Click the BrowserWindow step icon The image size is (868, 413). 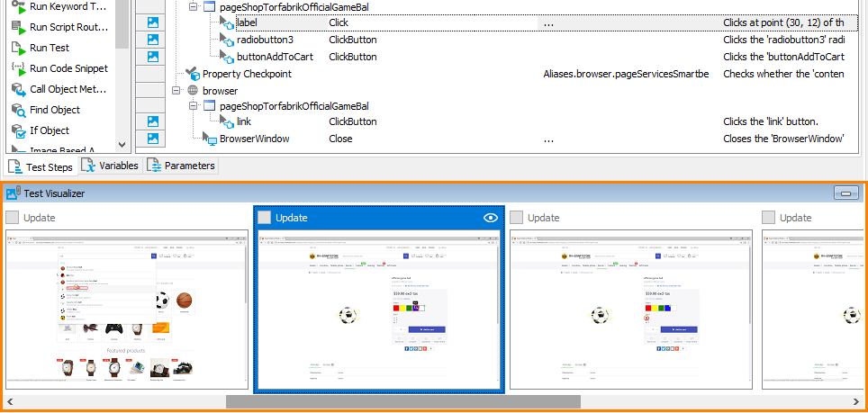[x=209, y=139]
